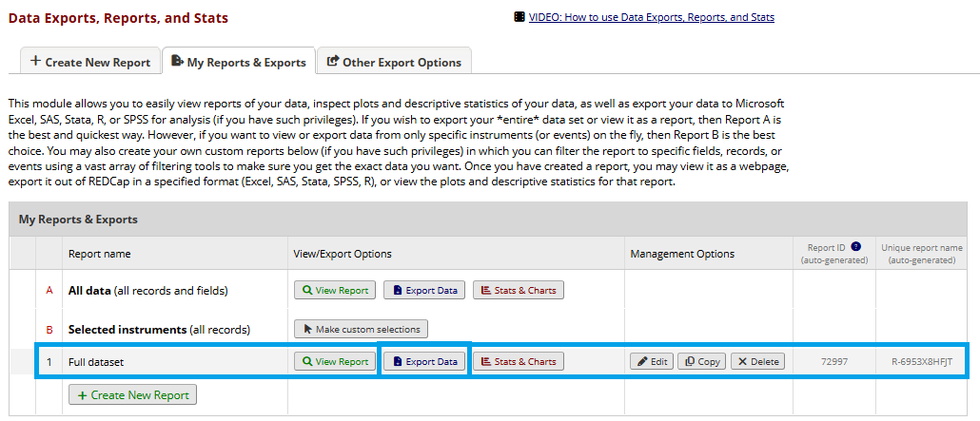
Task: Export Data for the Full dataset report
Action: [x=424, y=361]
